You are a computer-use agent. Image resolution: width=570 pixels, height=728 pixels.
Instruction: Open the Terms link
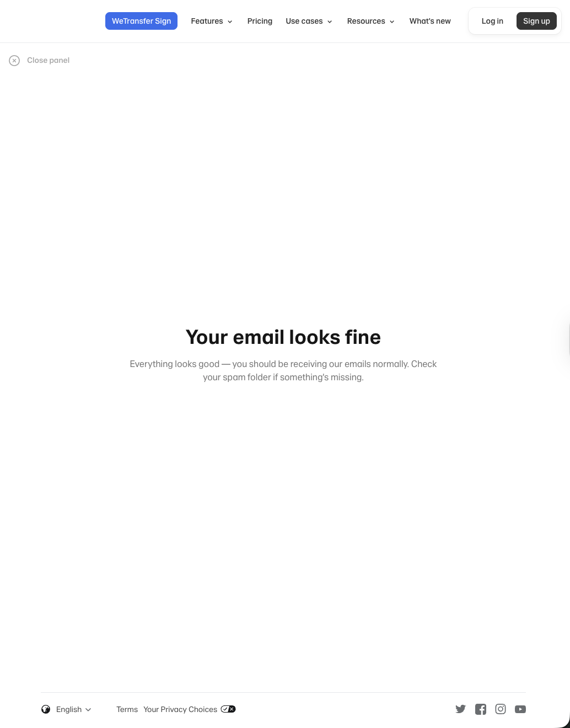click(x=127, y=709)
